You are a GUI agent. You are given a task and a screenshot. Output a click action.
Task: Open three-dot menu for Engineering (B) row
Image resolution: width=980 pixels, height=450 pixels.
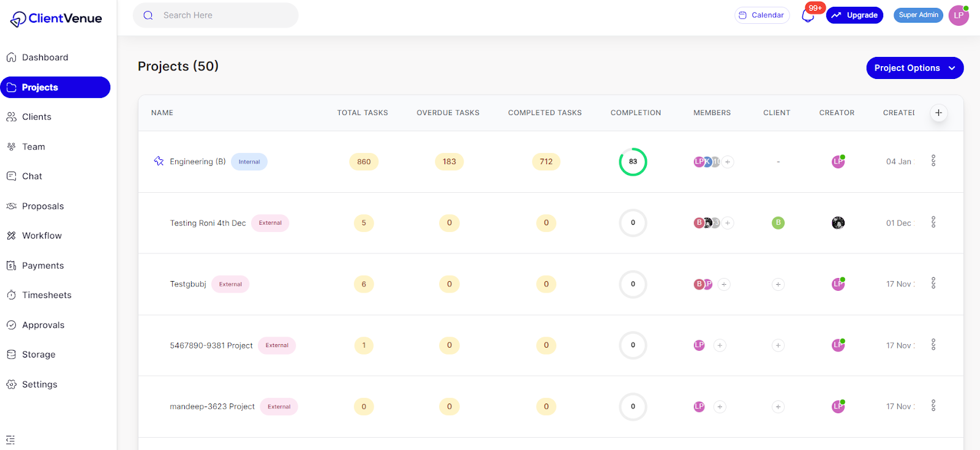click(x=933, y=161)
